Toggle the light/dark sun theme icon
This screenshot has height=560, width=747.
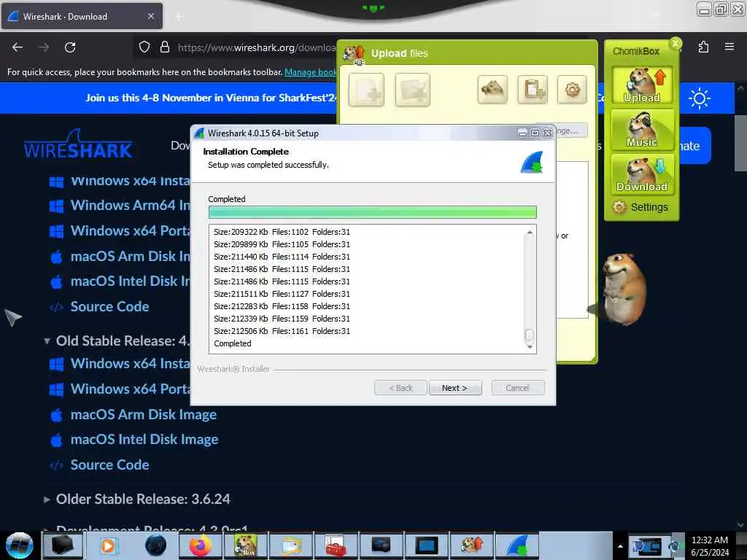point(700,98)
